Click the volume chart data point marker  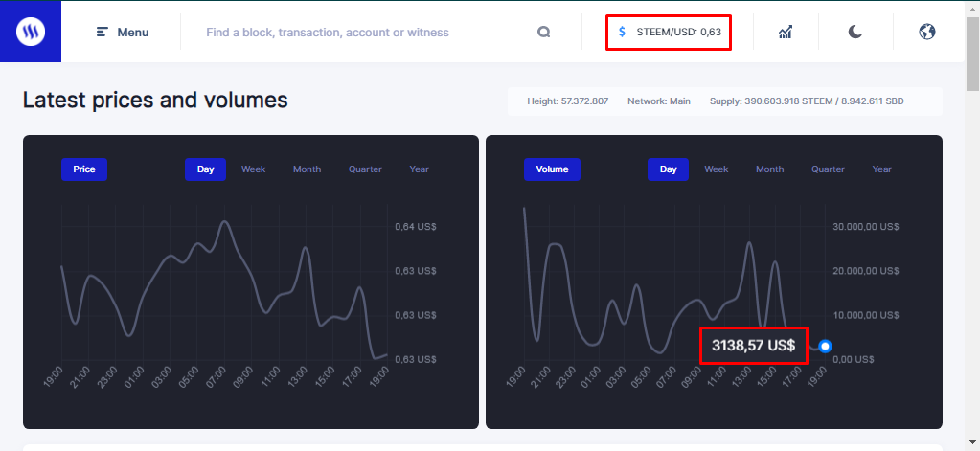click(825, 346)
